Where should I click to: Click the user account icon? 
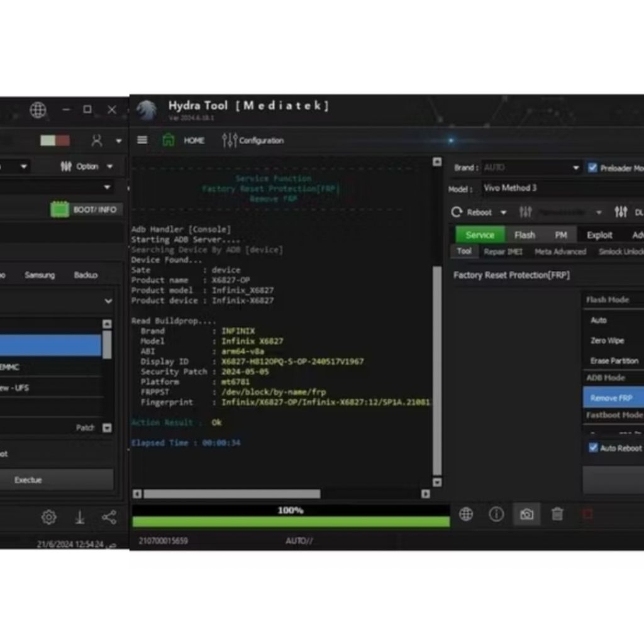[x=97, y=140]
